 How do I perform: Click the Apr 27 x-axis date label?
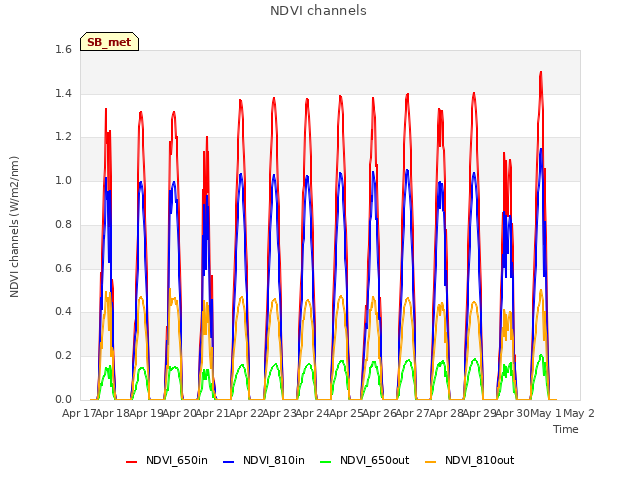pyautogui.click(x=413, y=413)
